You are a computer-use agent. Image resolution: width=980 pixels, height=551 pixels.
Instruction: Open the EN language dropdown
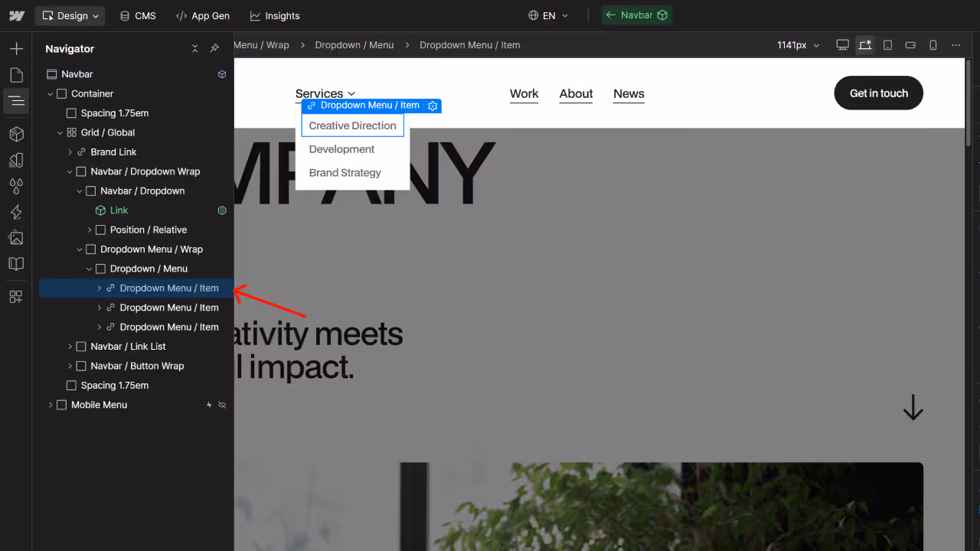tap(548, 15)
